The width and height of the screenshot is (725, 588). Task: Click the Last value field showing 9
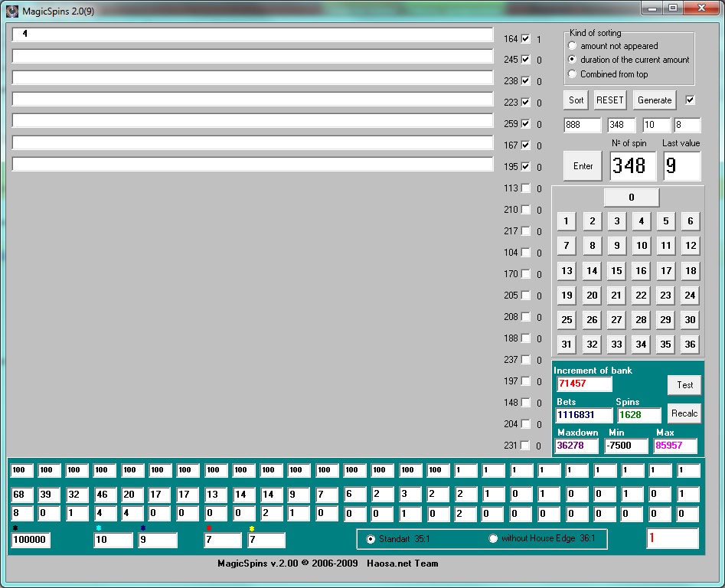pos(682,165)
